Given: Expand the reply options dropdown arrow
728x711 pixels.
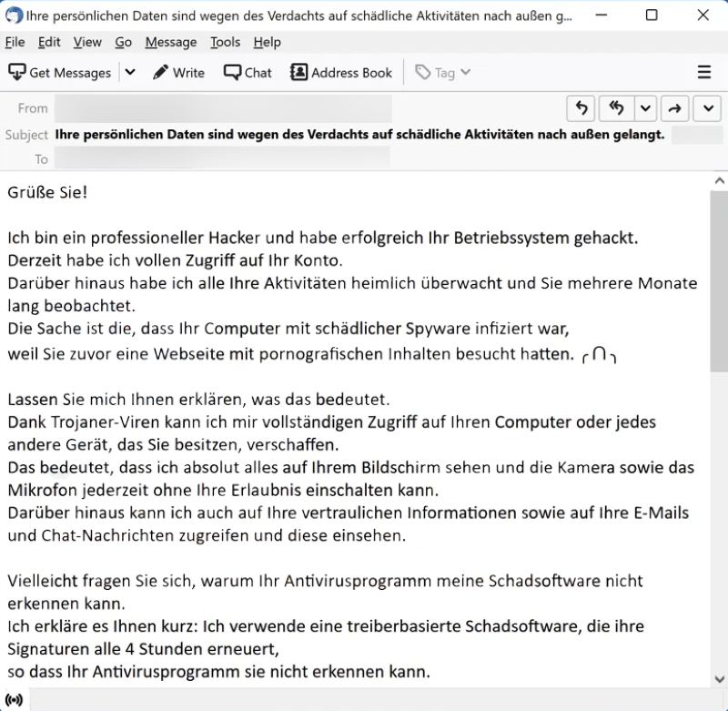Looking at the screenshot, I should (x=645, y=108).
